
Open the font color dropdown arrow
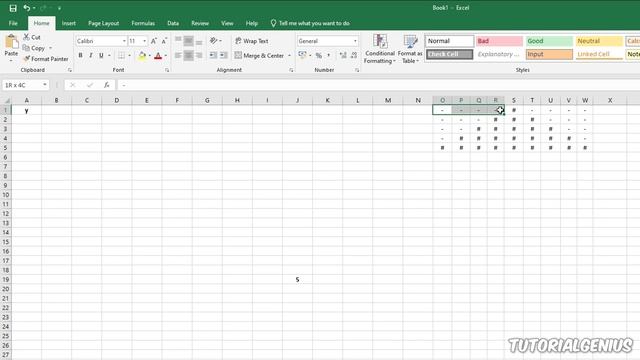[x=166, y=56]
